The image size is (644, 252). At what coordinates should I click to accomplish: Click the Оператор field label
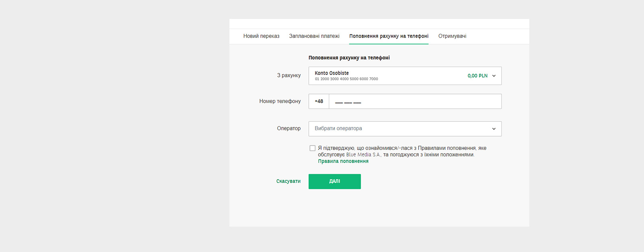pyautogui.click(x=289, y=129)
